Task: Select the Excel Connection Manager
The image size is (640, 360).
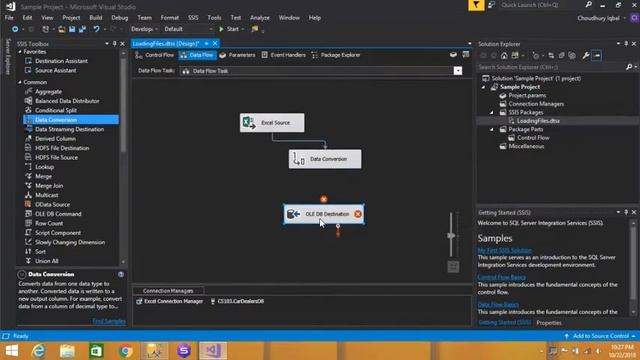Action: coord(169,301)
